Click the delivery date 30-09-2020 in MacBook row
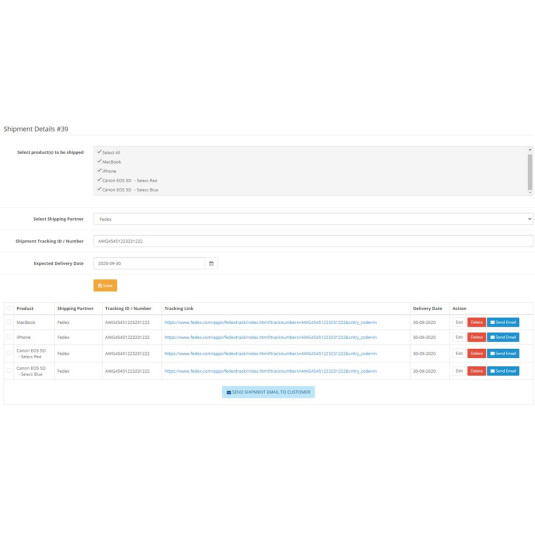 (424, 322)
